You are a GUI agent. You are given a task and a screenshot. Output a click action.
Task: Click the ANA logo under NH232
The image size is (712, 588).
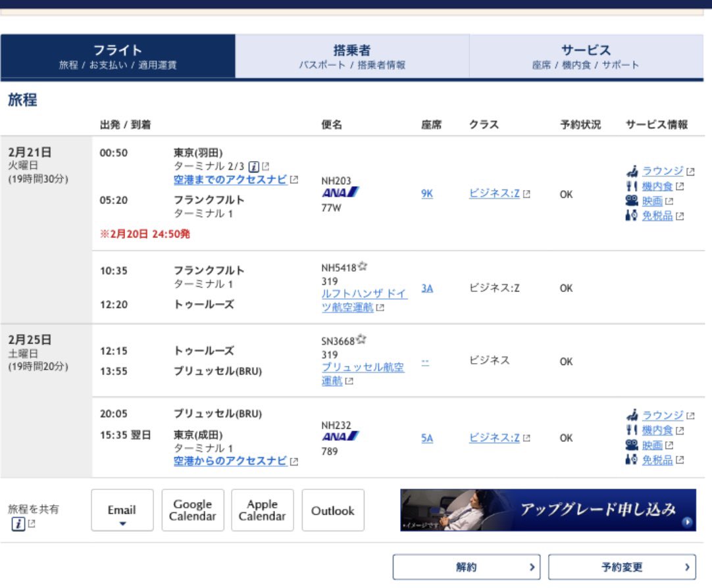click(340, 437)
